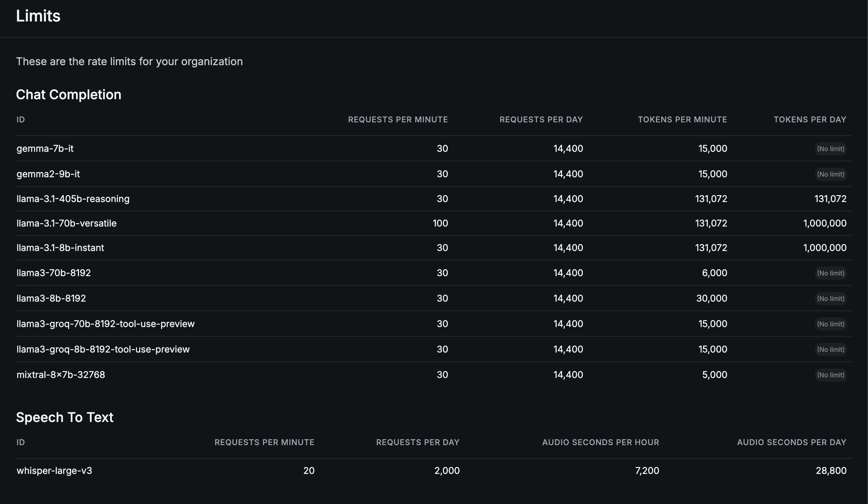This screenshot has height=504, width=868.
Task: Click No limit badge for llama3-70b-8192
Action: pos(831,273)
